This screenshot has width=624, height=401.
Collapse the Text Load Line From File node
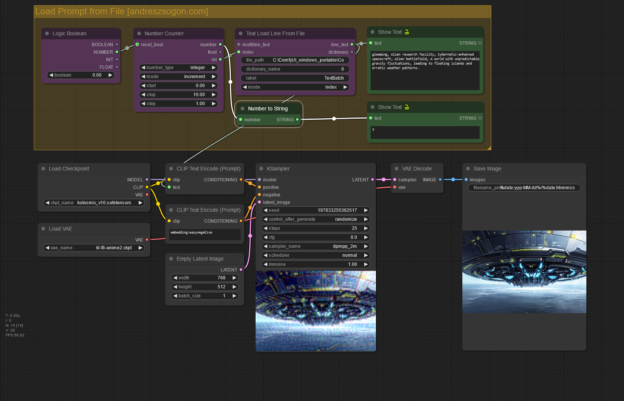(242, 33)
